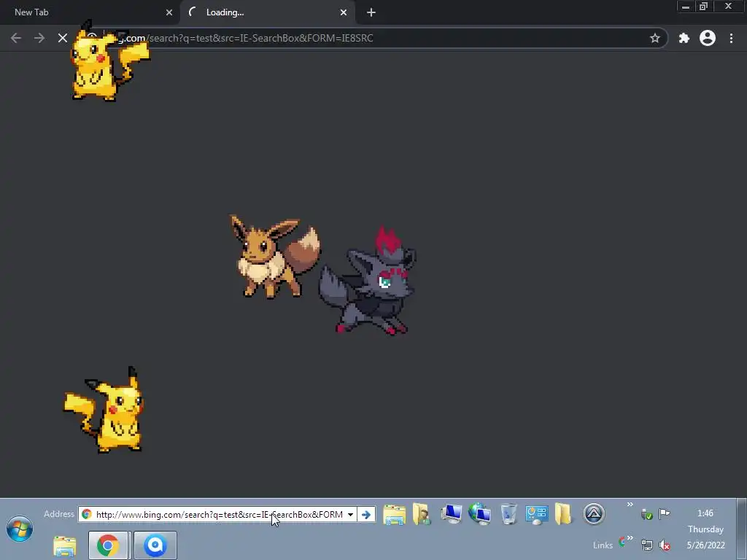Open the round AutoHotkey-style triangle icon

pyautogui.click(x=594, y=514)
